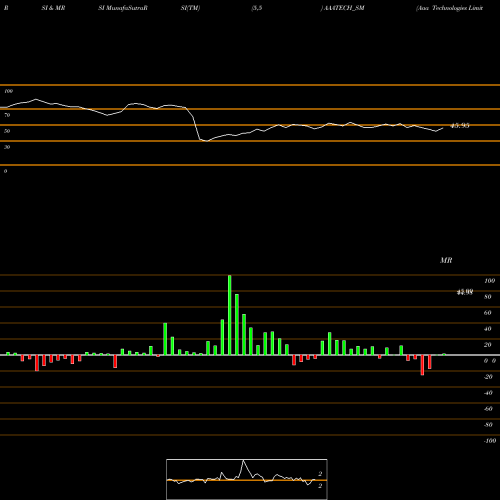Click the '70' level label on RSI axis

[7, 115]
